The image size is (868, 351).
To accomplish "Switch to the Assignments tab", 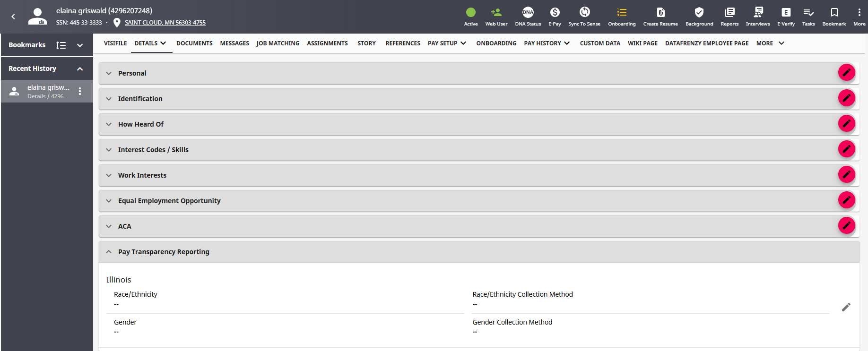I will tap(327, 43).
